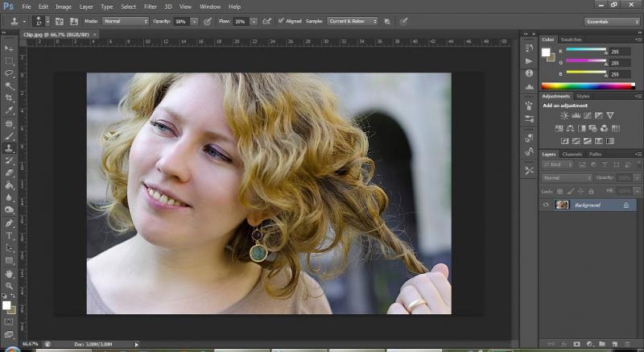Switch to the Paths tab

595,154
